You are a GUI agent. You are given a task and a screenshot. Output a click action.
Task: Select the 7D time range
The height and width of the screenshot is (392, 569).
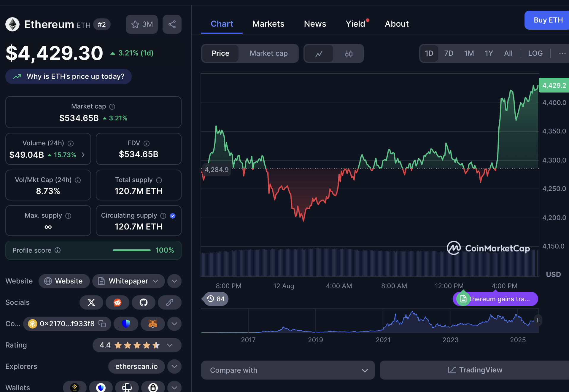449,53
